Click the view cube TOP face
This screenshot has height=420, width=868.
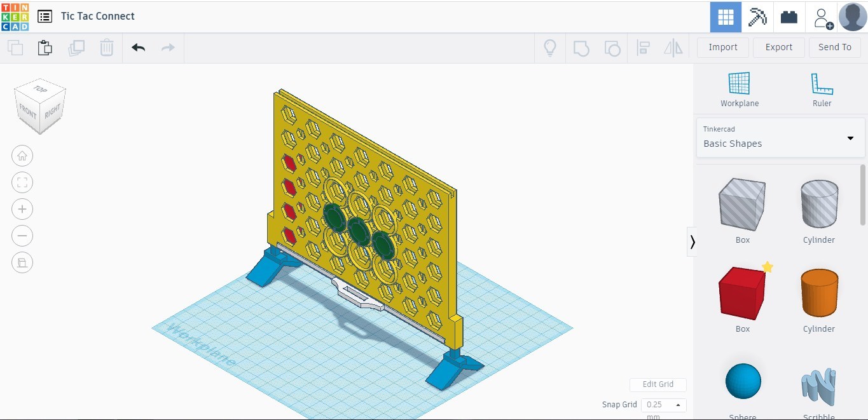41,90
